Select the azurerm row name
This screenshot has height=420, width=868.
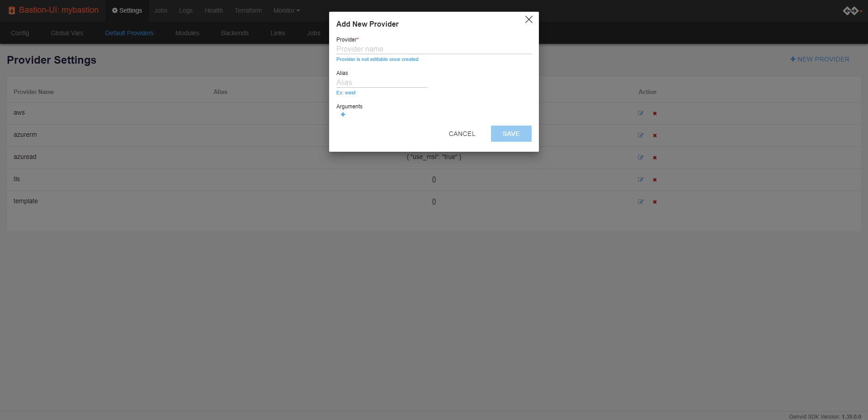25,135
